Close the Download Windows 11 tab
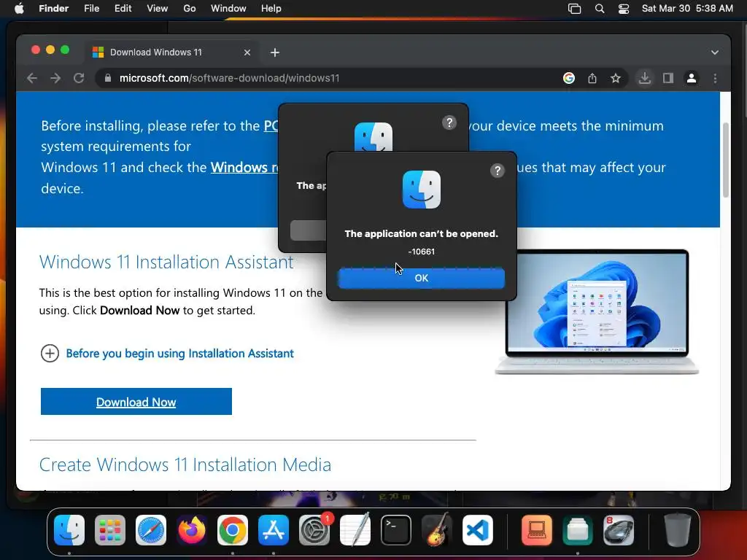Screen dimensions: 747x560 (247, 52)
